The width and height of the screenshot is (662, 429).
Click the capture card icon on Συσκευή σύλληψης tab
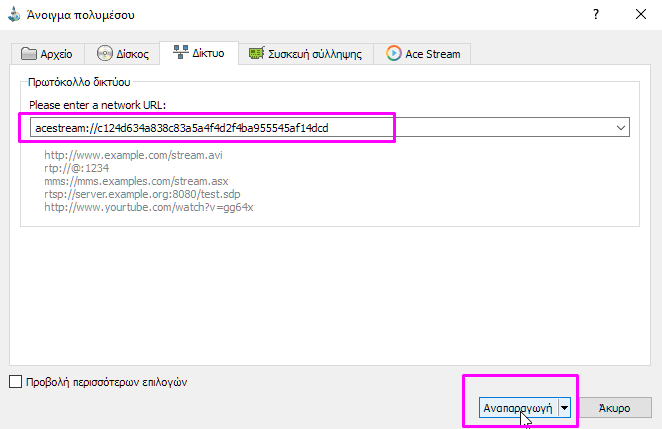coord(257,54)
